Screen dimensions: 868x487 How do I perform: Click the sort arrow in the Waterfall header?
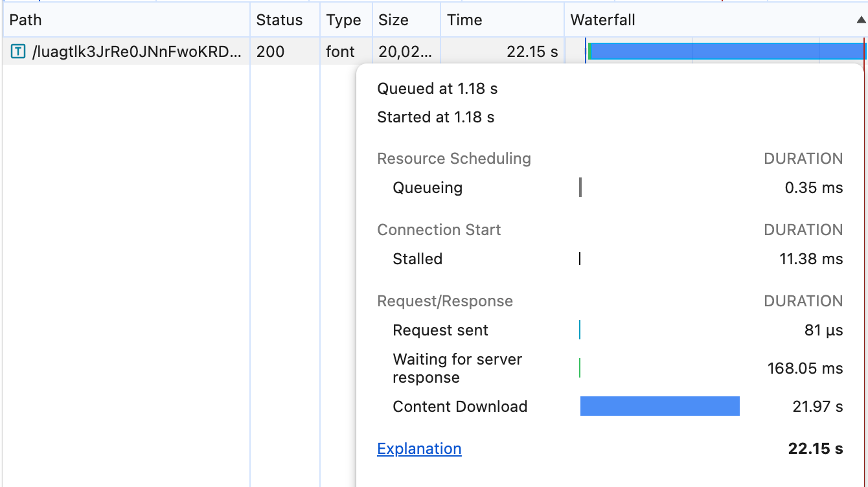(x=860, y=20)
